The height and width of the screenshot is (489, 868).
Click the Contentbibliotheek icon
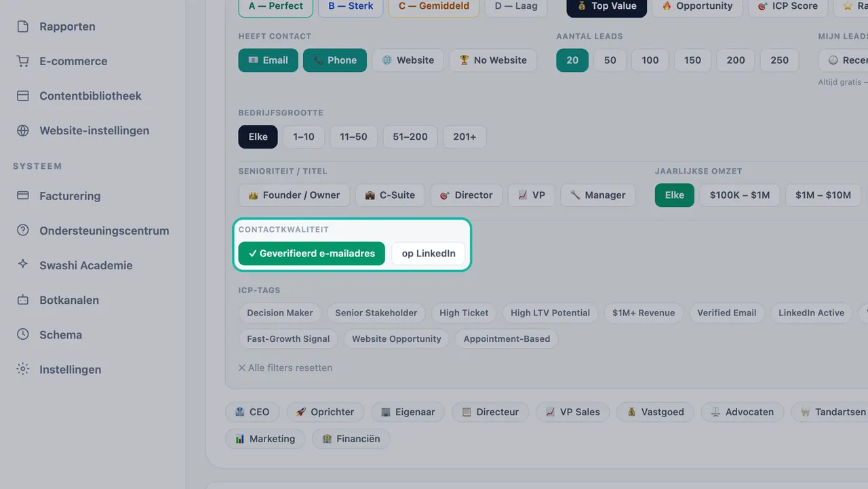(x=23, y=96)
